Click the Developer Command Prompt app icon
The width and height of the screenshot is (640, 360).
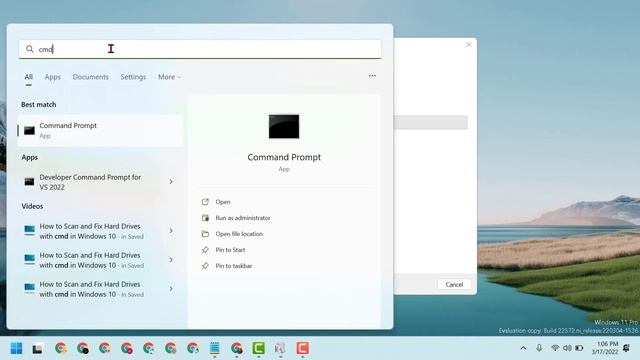pyautogui.click(x=29, y=182)
